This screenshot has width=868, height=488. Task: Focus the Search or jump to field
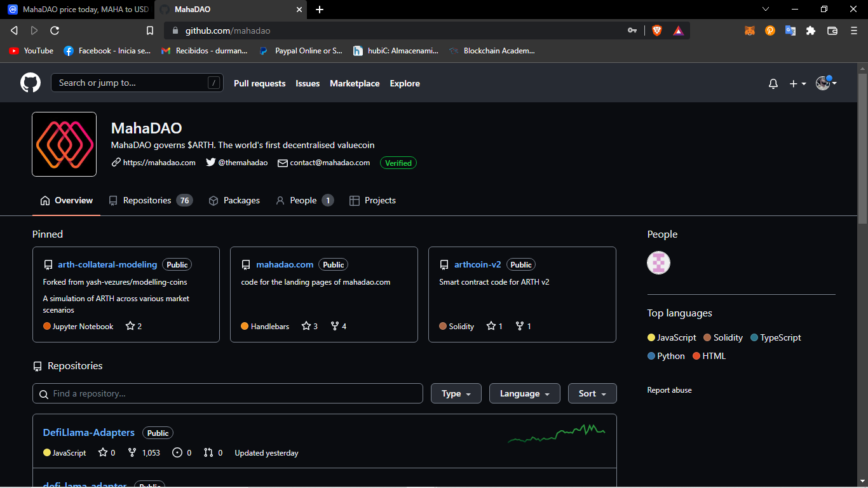pos(137,83)
